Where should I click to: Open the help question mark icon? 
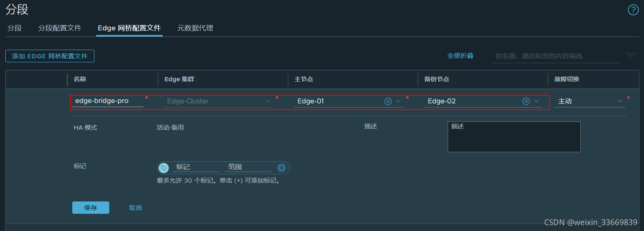pos(633,10)
